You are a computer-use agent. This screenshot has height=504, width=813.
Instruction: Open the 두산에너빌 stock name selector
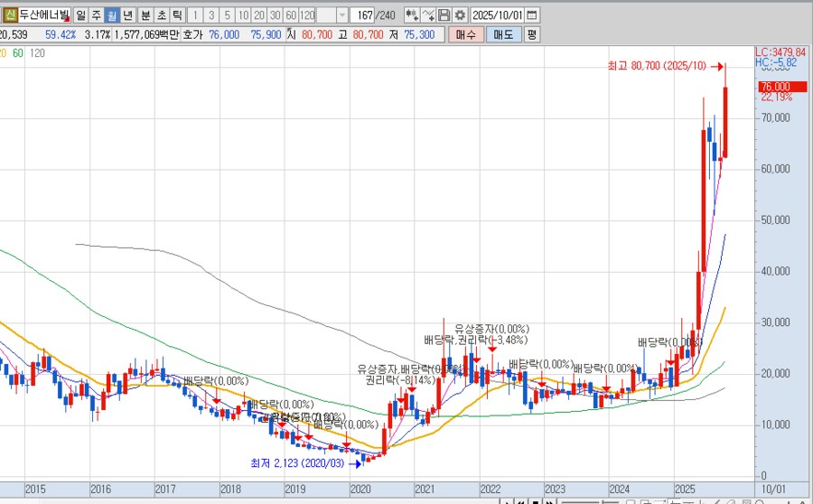coord(43,15)
